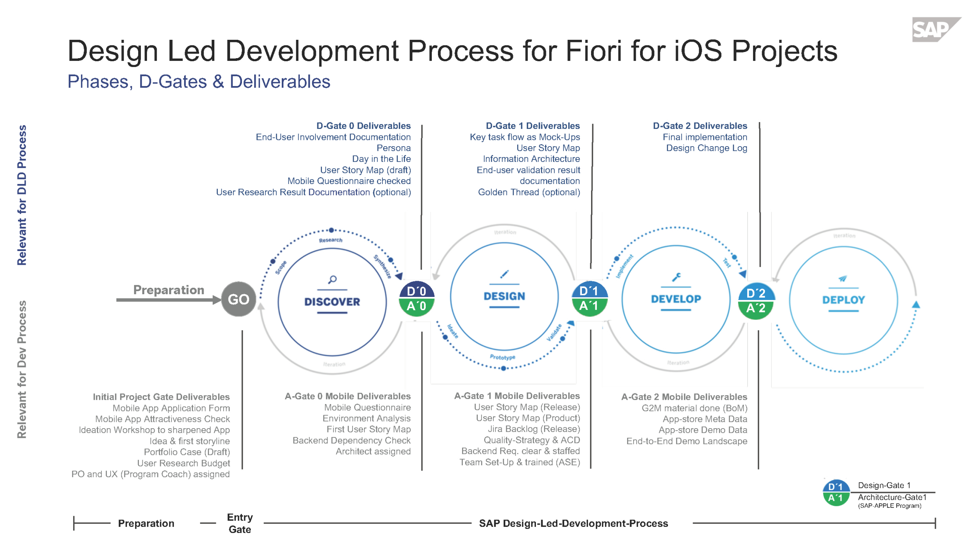Click the pencil icon in DESIGN circle
980x551 pixels.
coord(504,274)
